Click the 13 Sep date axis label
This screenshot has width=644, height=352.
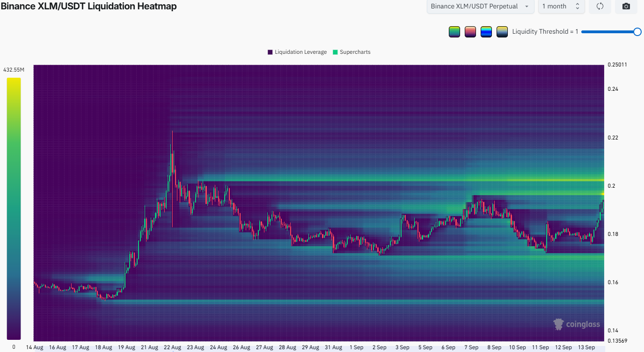coord(586,347)
